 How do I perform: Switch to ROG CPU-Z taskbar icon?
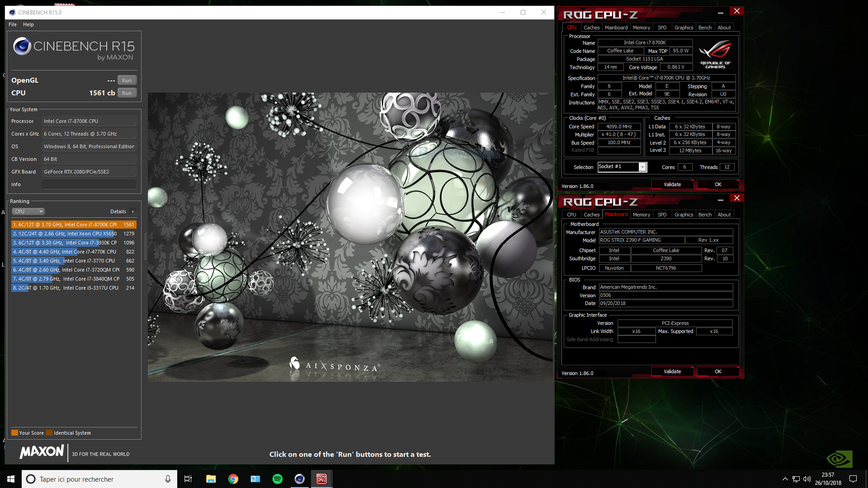tap(322, 479)
